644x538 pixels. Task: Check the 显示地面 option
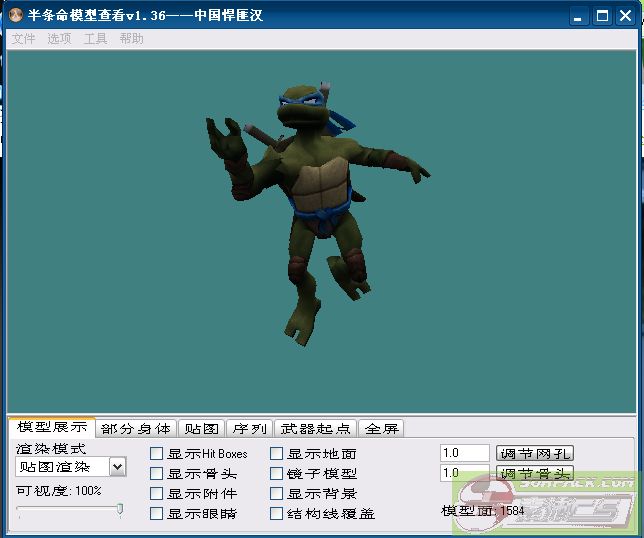[x=277, y=454]
